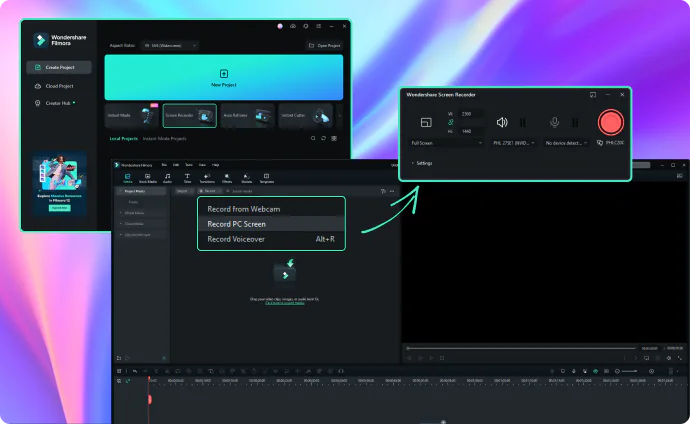The image size is (690, 424).
Task: Open the Record dropdown in media panel
Action: 210,191
